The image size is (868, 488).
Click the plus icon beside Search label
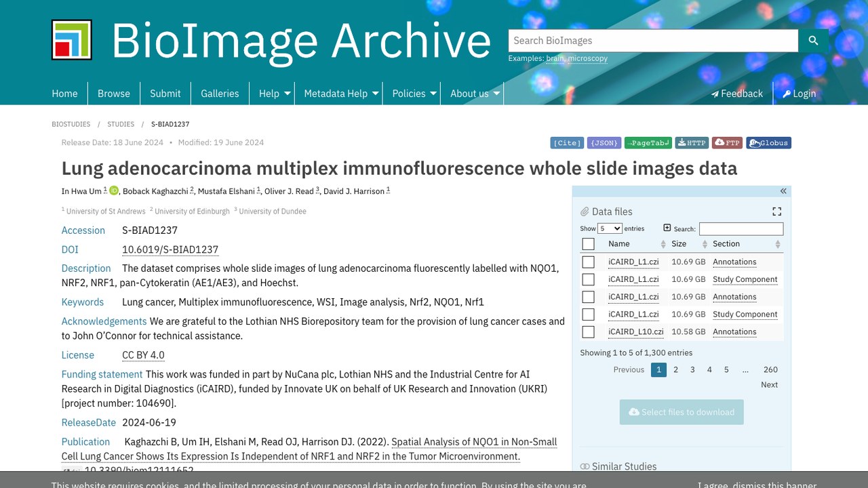click(x=667, y=228)
